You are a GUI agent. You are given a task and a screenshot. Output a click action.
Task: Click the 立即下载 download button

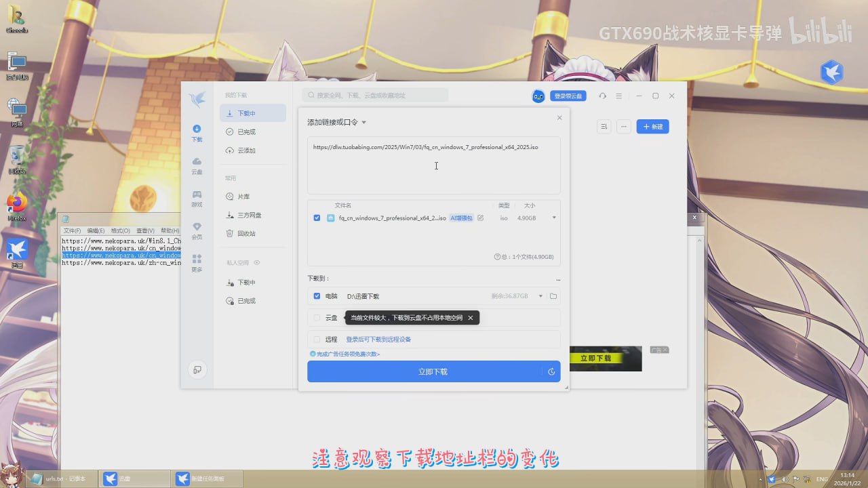tap(424, 371)
